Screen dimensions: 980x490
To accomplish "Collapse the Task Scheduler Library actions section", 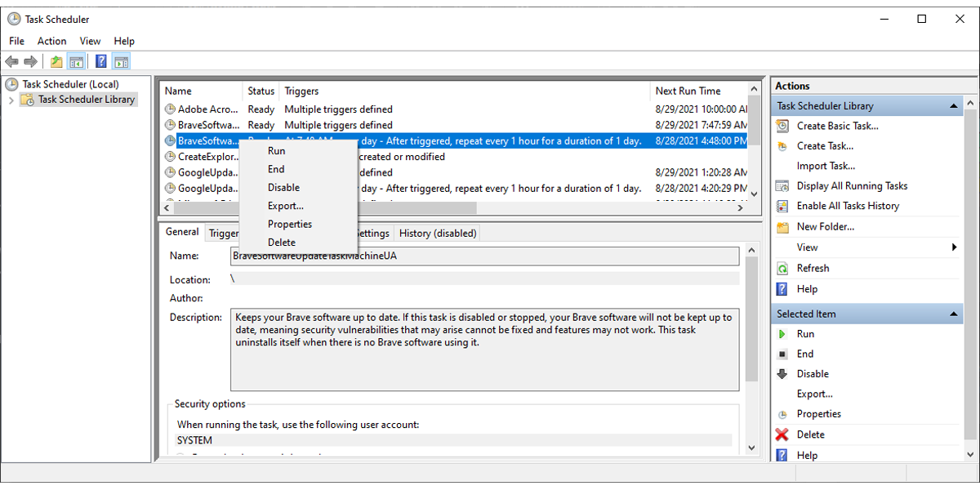I will pos(953,106).
